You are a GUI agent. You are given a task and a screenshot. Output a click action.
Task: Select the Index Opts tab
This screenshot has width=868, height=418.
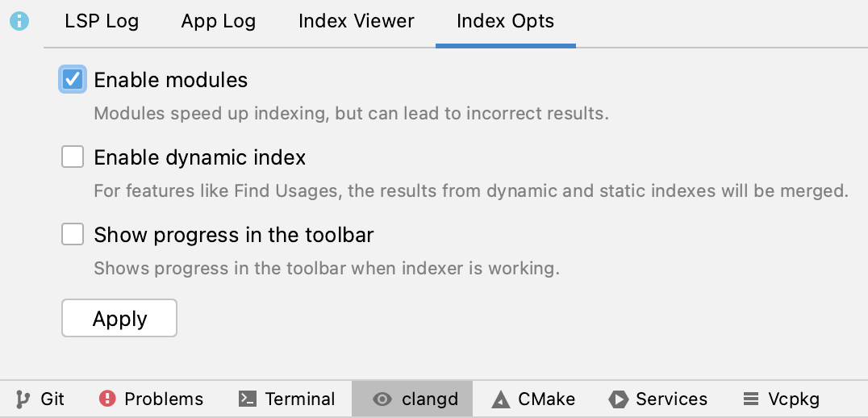point(505,22)
